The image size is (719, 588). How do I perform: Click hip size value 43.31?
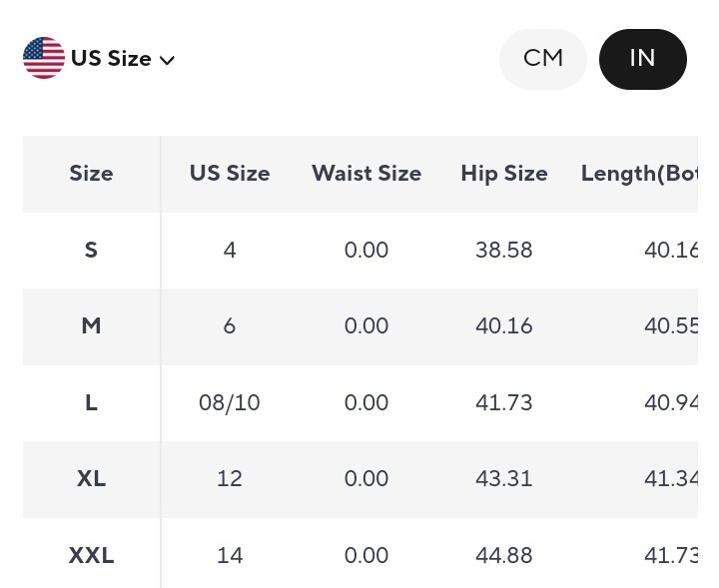pos(504,479)
